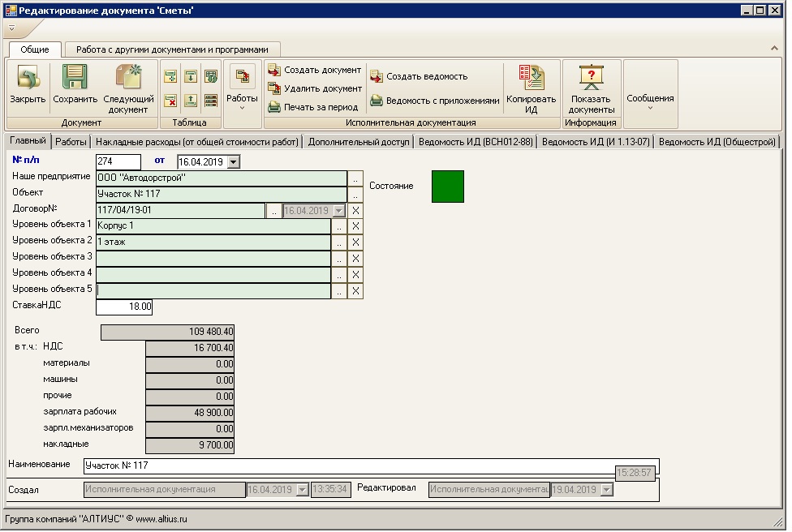Viewport: 792px width, 532px height.
Task: Open the Накладные расходы tab
Action: point(197,143)
